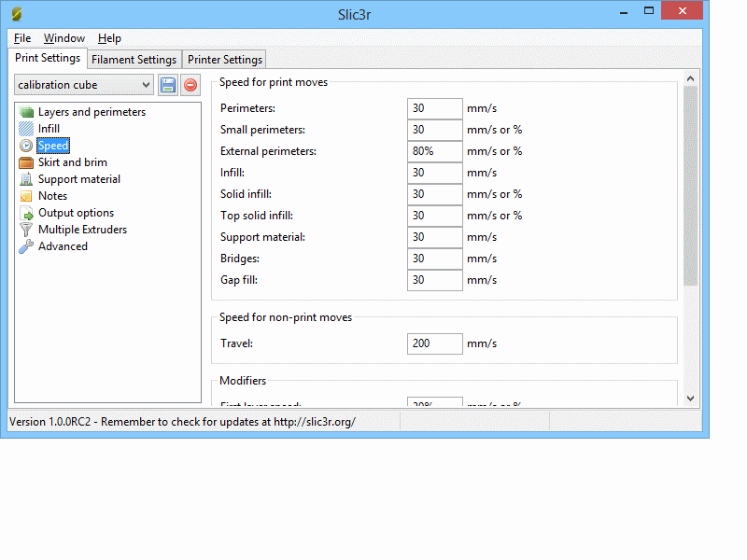
Task: Select the Speed item in settings tree
Action: [x=53, y=146]
